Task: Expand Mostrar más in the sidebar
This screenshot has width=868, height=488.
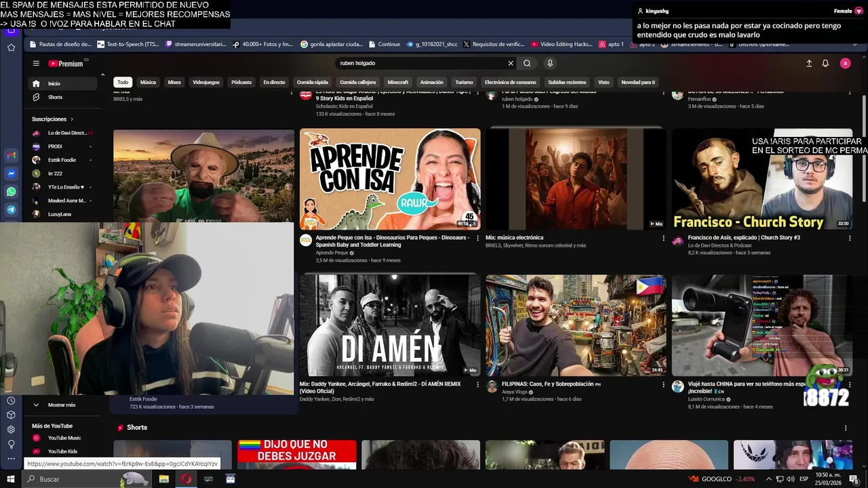Action: (62, 405)
